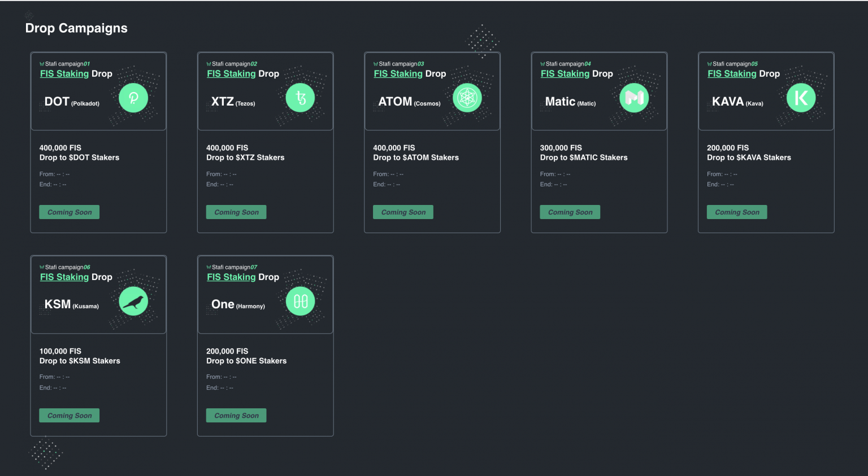This screenshot has width=868, height=476.
Task: Click Coming Soon button for $DOT Stakers
Action: [70, 212]
